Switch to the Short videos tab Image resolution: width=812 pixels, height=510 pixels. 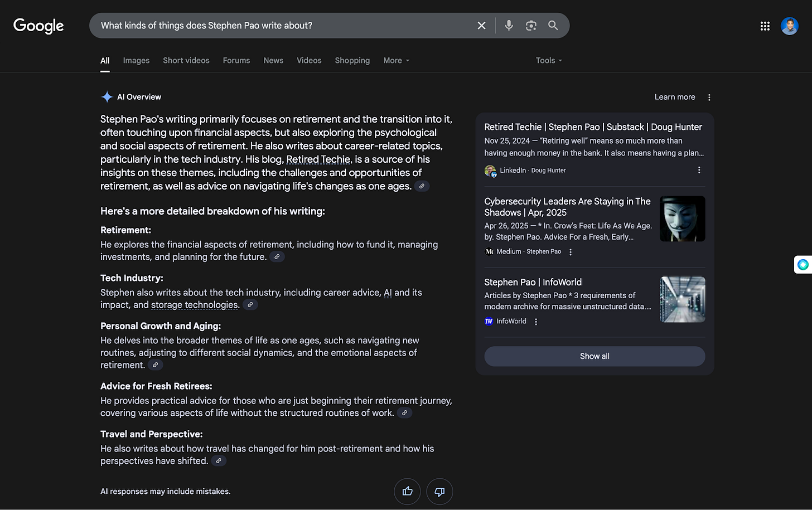[186, 60]
